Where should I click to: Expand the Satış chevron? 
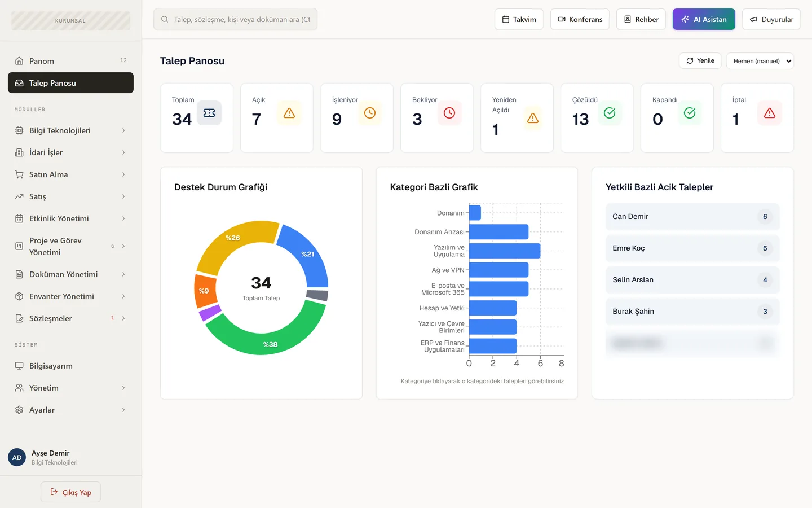tap(123, 196)
